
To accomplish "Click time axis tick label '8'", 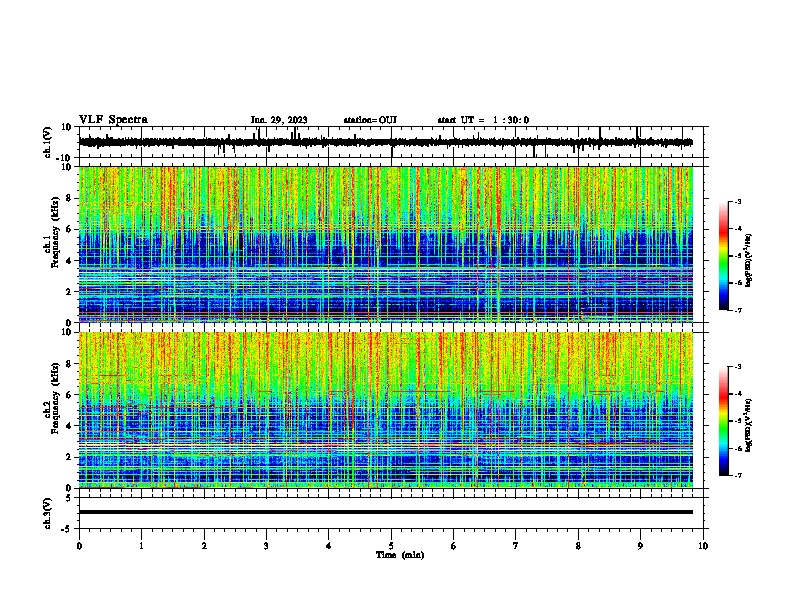I will (x=578, y=546).
